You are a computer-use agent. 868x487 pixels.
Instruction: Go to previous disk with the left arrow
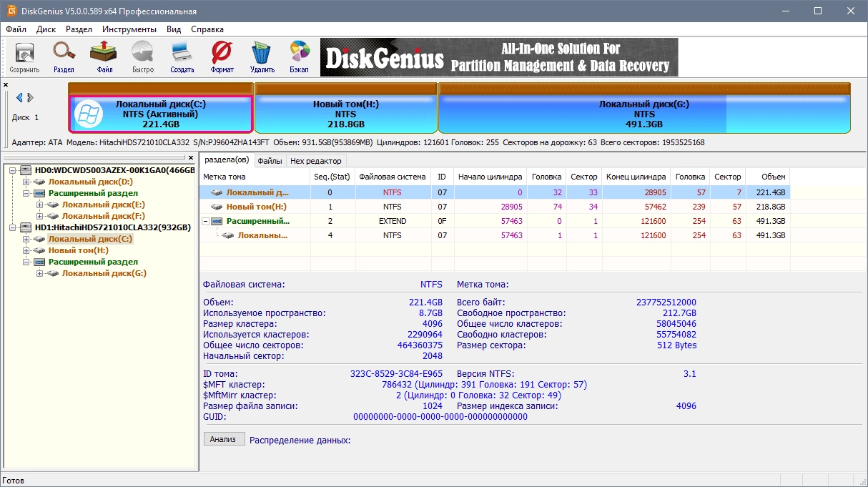coord(19,98)
